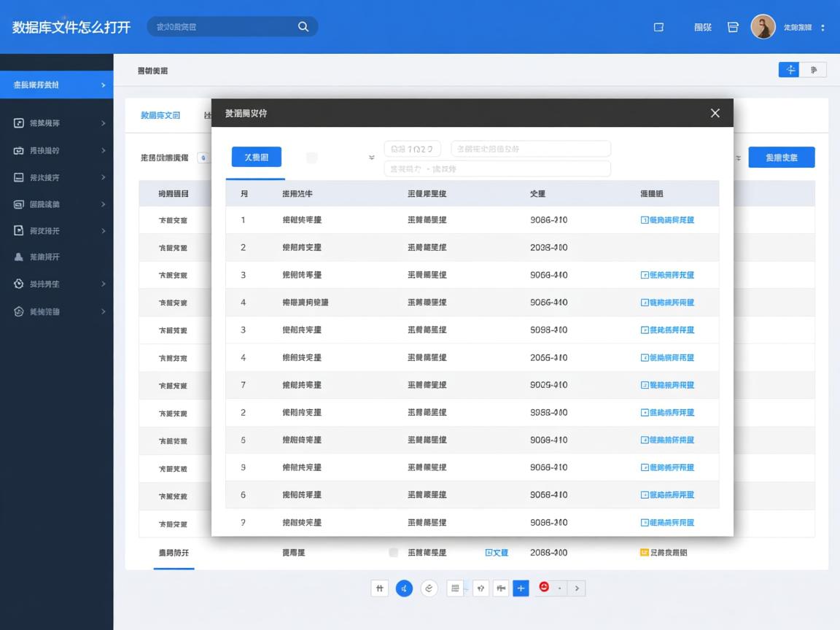
Task: Select the blue underlined tab on the main panel
Action: click(160, 115)
